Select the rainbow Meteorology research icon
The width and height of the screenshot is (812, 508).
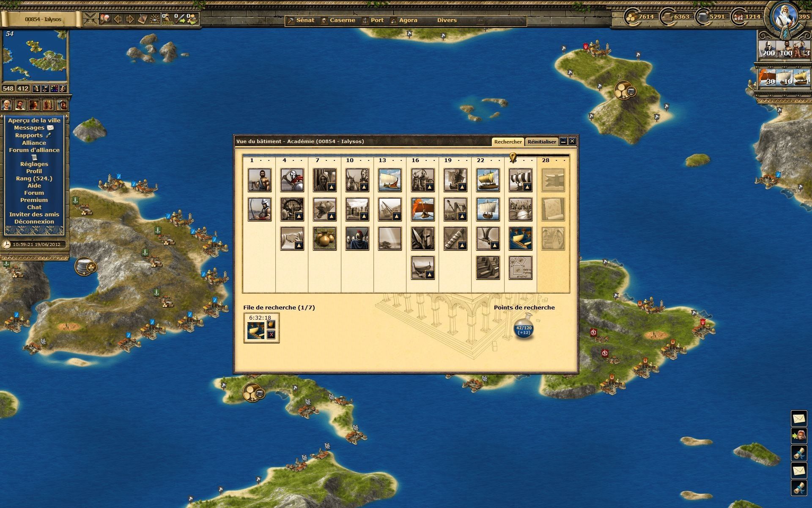coord(390,238)
